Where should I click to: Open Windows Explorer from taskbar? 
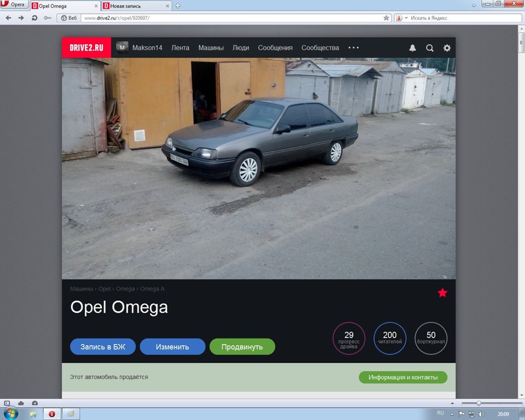point(33,415)
